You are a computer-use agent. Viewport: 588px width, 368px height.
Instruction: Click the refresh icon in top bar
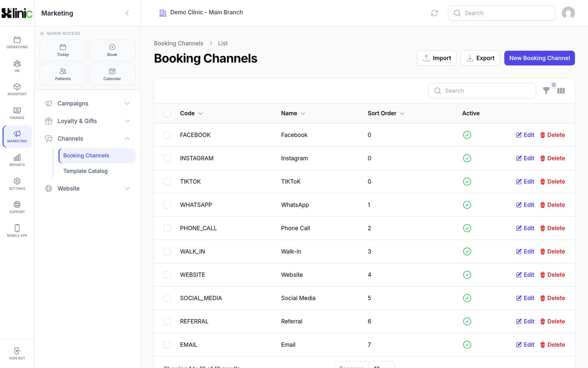click(434, 13)
